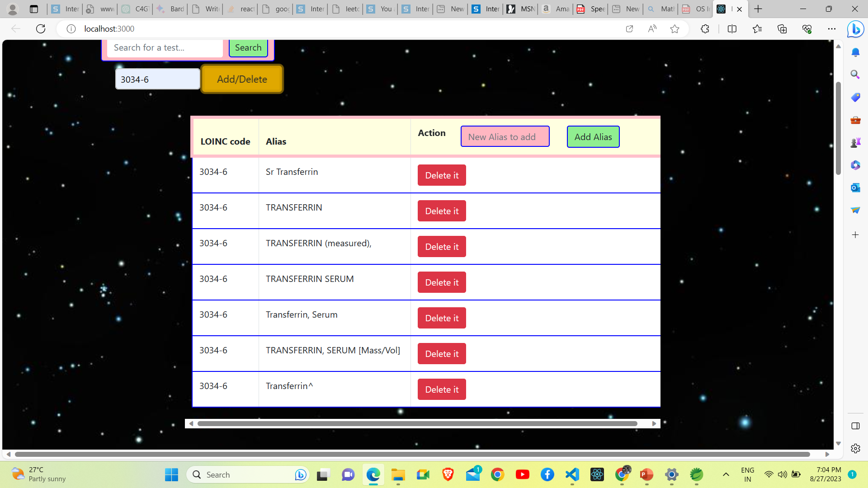Click the New Alias to add field
868x488 pixels.
tap(505, 136)
